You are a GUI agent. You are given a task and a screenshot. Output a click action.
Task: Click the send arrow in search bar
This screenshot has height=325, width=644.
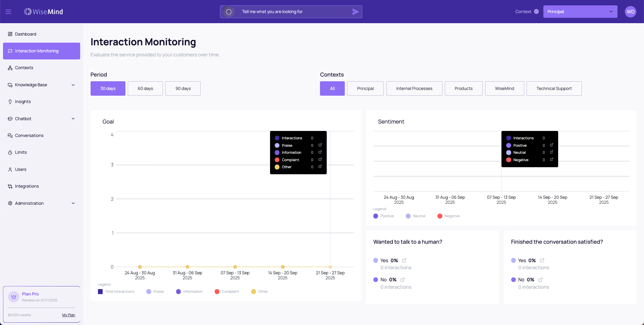point(355,12)
